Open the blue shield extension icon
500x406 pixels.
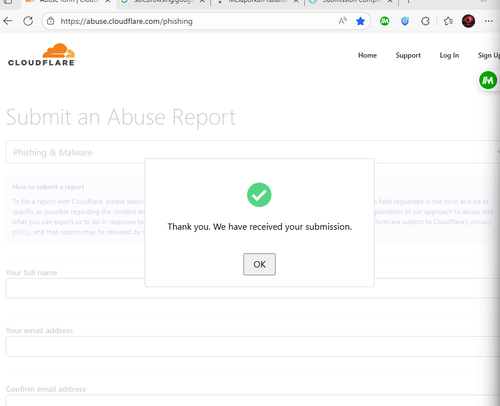(405, 21)
